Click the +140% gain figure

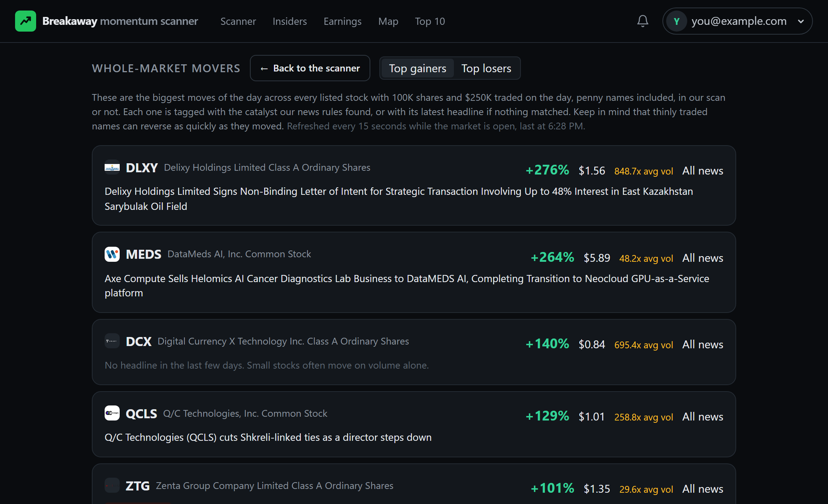coord(547,344)
